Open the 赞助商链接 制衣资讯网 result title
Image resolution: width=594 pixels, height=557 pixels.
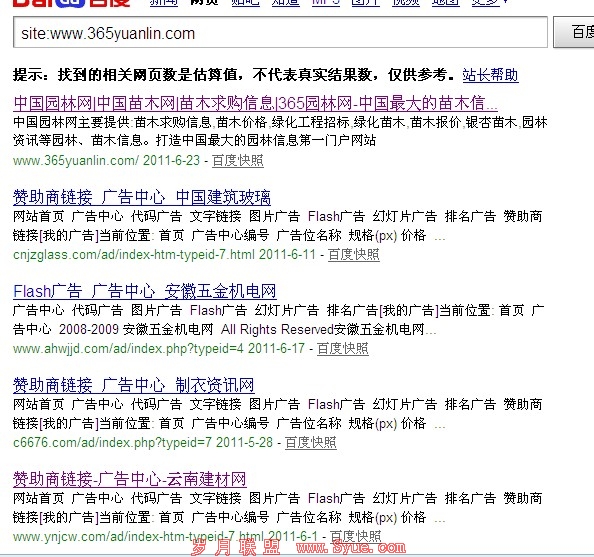[x=133, y=385]
